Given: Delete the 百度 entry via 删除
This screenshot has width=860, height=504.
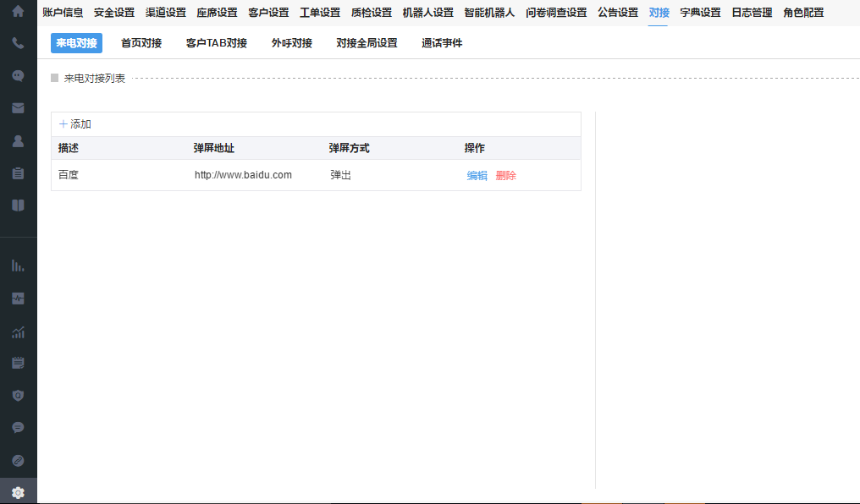Looking at the screenshot, I should (x=505, y=175).
